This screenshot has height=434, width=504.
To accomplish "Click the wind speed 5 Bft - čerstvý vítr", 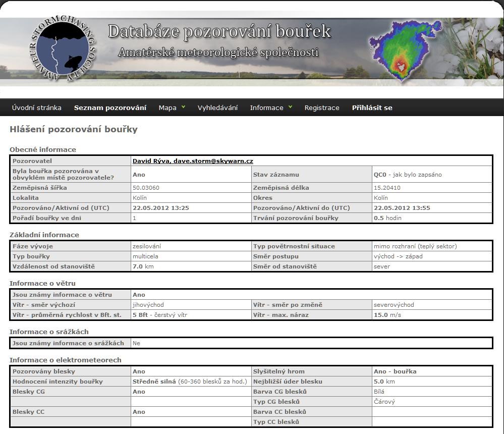I will (160, 315).
